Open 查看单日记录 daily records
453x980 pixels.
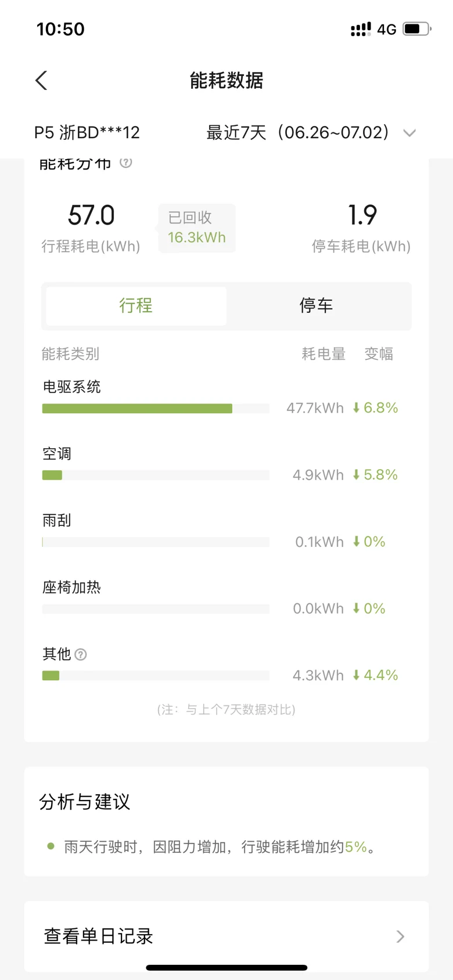click(227, 936)
